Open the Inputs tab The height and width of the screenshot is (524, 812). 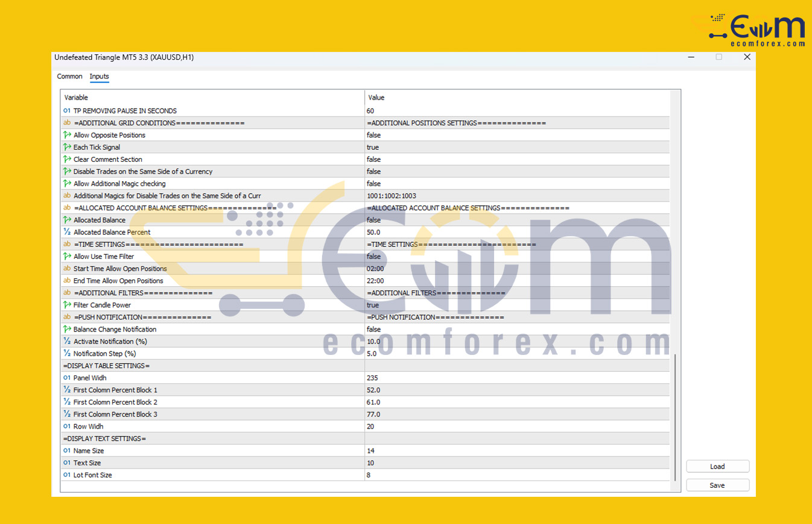pyautogui.click(x=100, y=77)
